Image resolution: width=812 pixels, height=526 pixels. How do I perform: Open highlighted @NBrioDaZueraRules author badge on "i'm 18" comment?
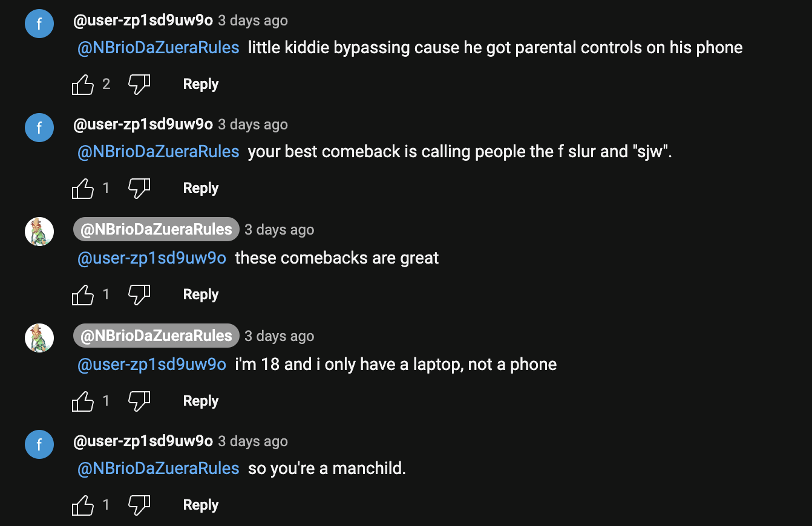point(156,336)
